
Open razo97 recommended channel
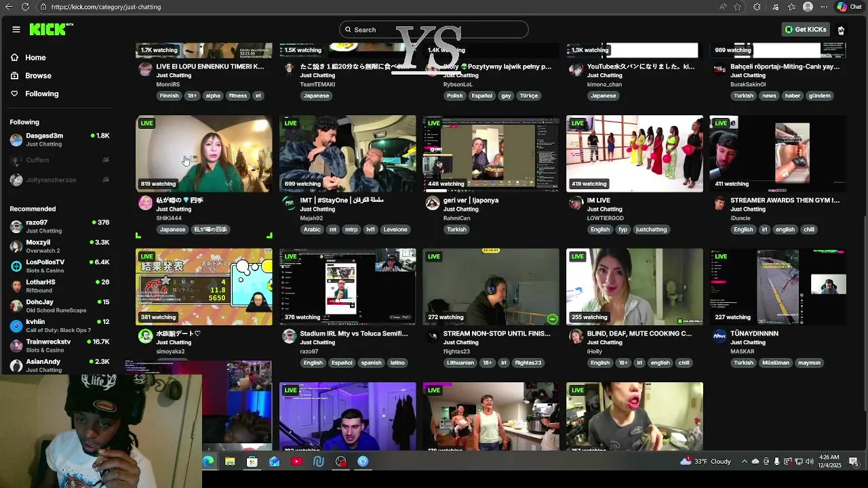pyautogui.click(x=60, y=226)
